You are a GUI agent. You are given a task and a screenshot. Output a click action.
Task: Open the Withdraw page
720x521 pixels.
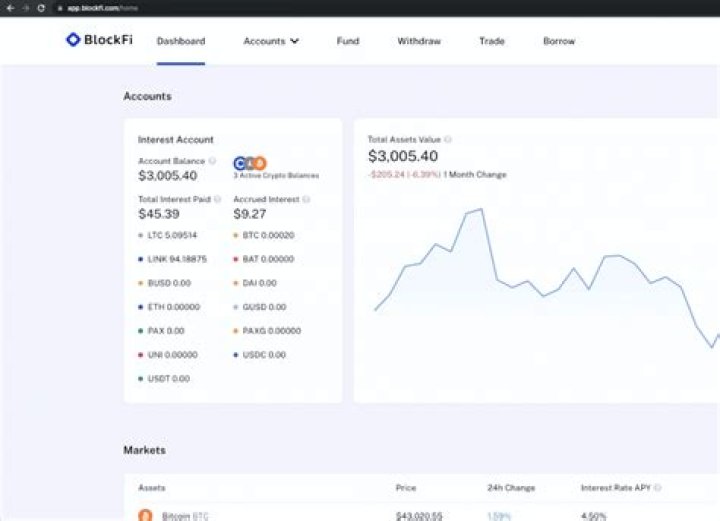pyautogui.click(x=419, y=41)
